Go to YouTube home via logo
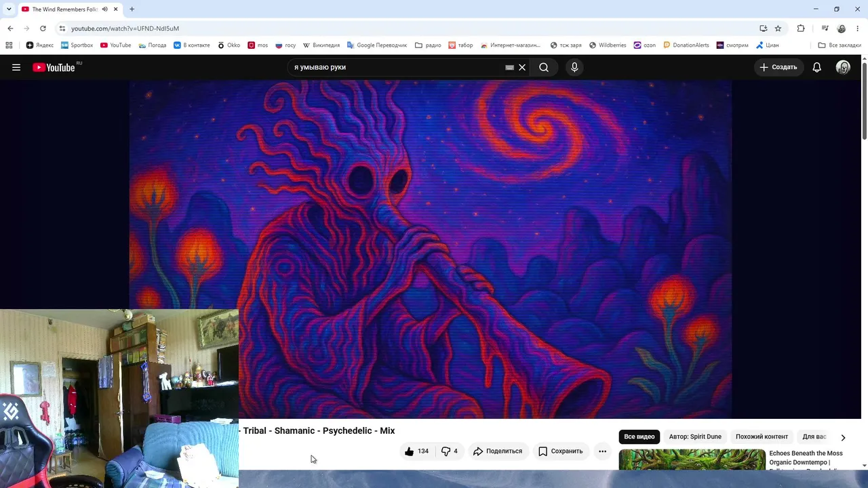Screen dimensions: 868x488 pos(54,67)
